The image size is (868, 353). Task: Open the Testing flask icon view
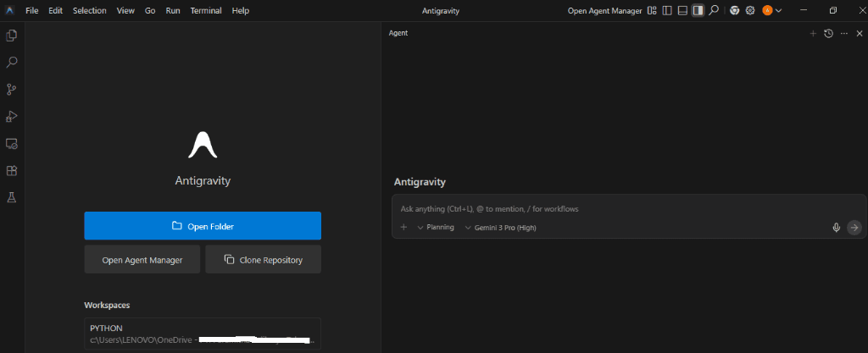pos(12,197)
